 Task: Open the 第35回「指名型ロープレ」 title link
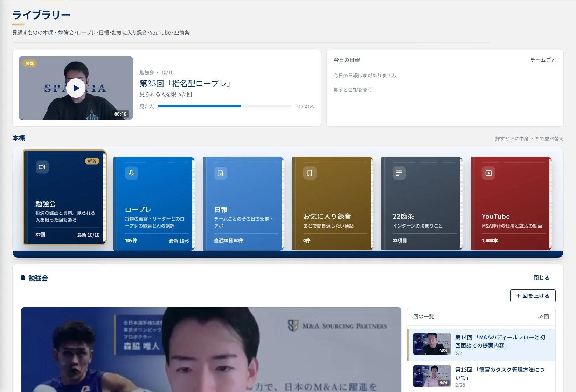[186, 84]
